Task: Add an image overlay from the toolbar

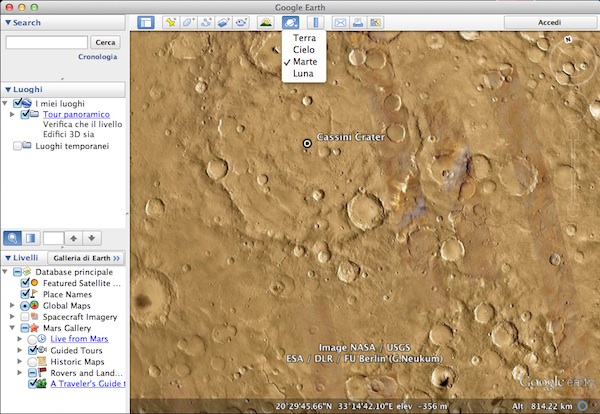Action: click(223, 22)
